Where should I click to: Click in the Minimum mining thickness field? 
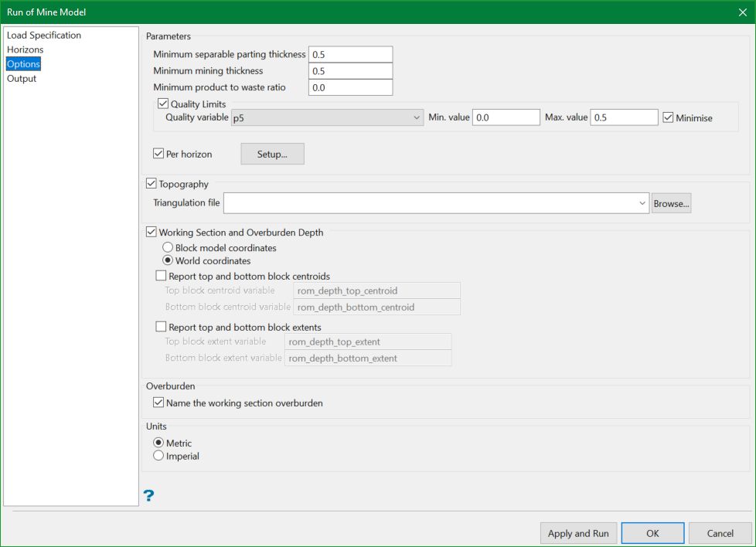pos(350,71)
